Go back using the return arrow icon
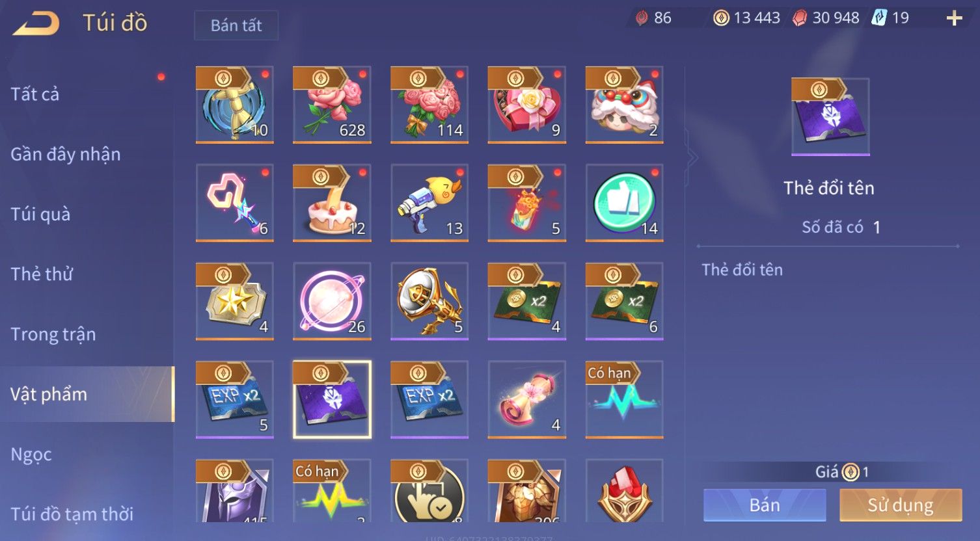The image size is (980, 541). [x=36, y=23]
